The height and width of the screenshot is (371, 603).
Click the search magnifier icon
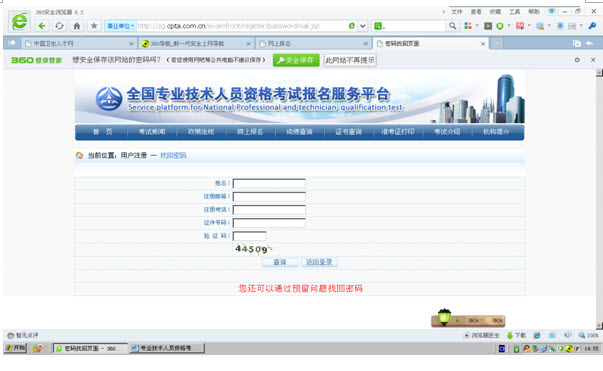click(453, 26)
